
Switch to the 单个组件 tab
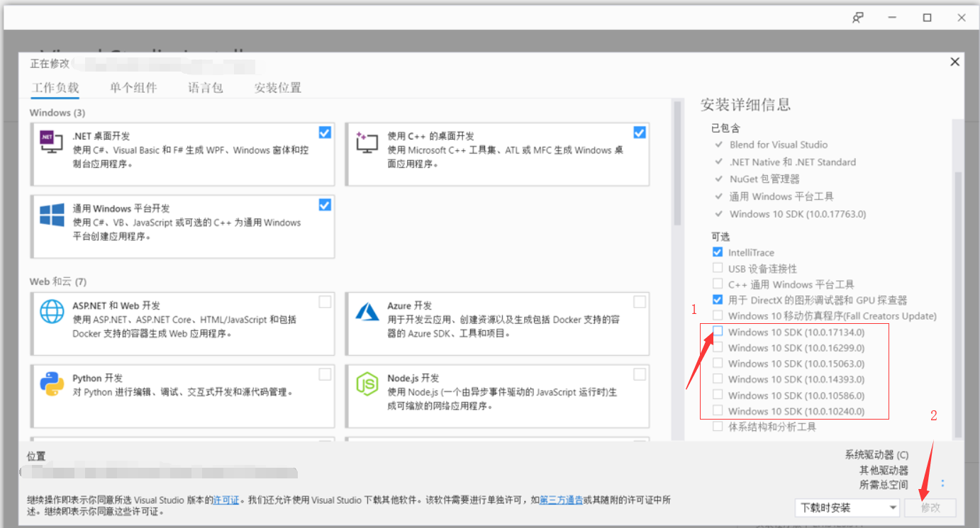tap(132, 87)
